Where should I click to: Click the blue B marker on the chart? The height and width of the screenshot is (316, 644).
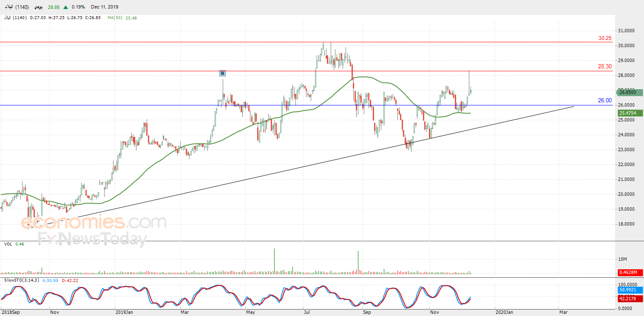(x=222, y=73)
